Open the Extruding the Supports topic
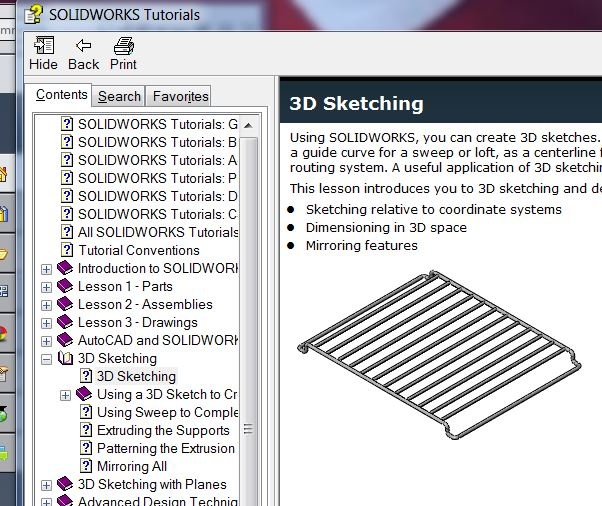The height and width of the screenshot is (506, 602). (x=163, y=430)
